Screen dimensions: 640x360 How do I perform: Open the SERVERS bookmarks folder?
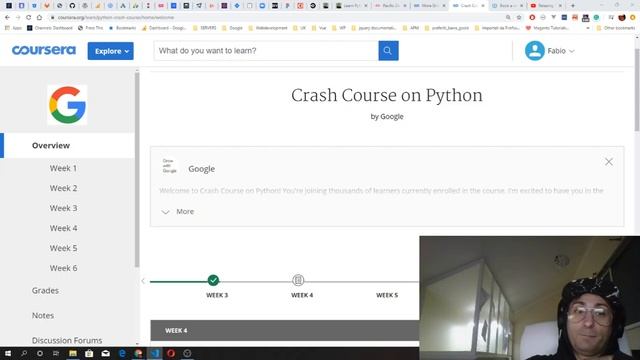[x=204, y=28]
